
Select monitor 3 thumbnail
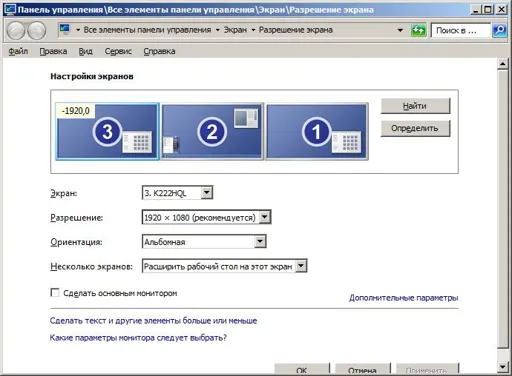107,131
